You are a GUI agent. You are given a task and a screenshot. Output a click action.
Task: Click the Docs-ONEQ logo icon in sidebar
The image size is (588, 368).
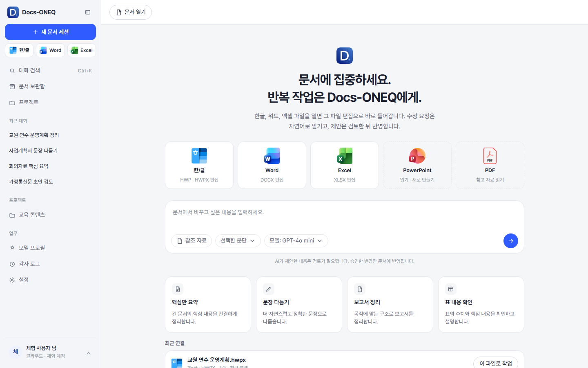(x=13, y=12)
